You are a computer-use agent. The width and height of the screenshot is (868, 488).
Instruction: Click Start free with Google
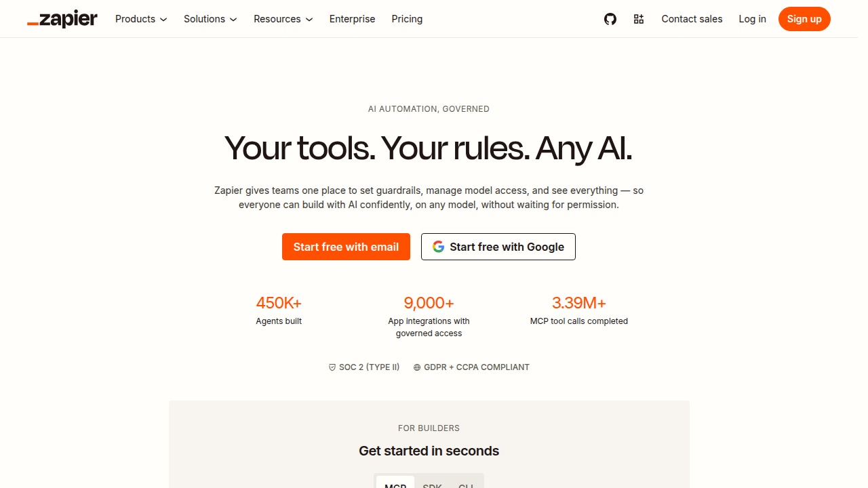tap(498, 247)
